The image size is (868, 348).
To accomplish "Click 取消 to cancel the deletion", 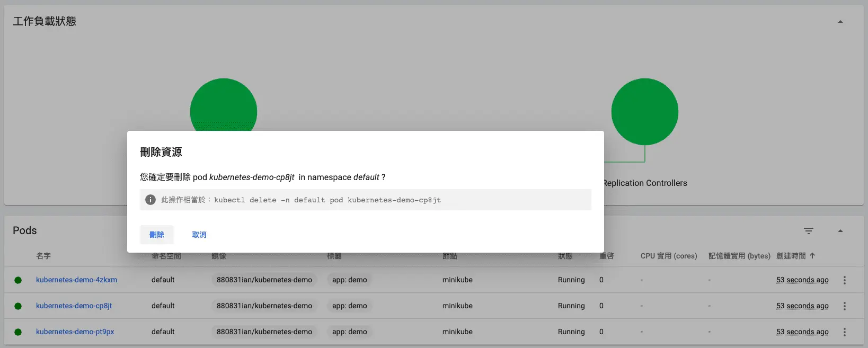I will pos(199,235).
